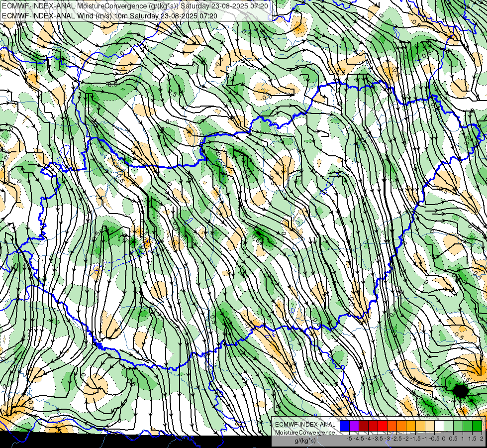Viewport: 487px width, 448px height.
Task: Click the legend label 'MoistureConvergence'
Action: (305, 433)
